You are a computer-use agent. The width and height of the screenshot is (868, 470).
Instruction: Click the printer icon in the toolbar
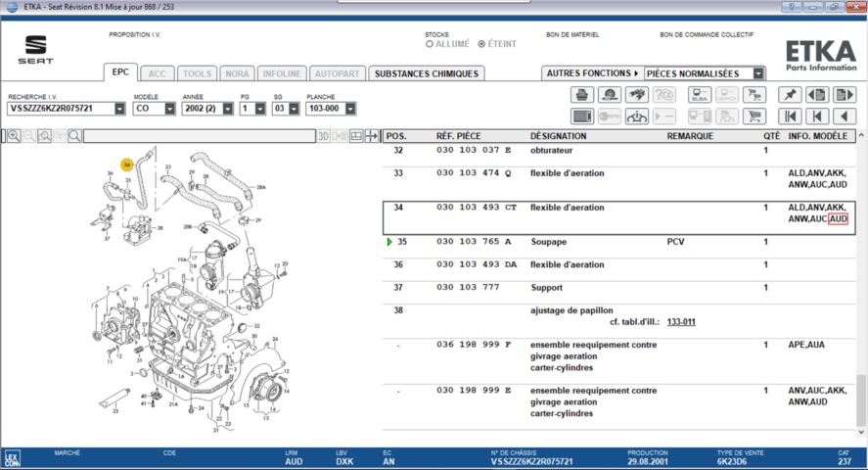[x=582, y=95]
